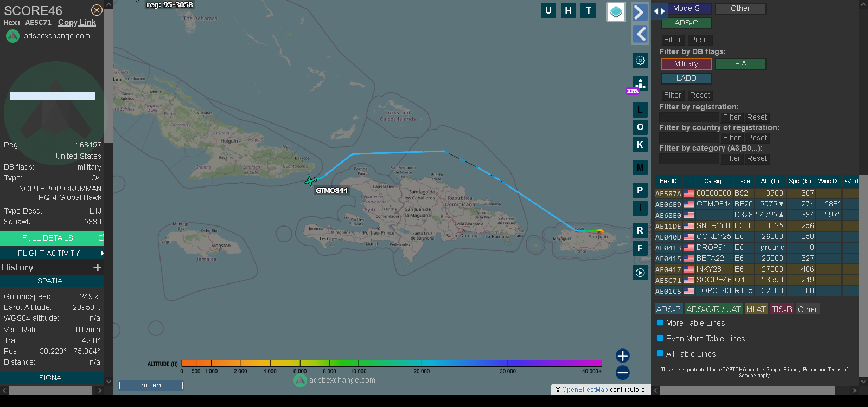Viewport: 868px width, 407px height.
Task: Toggle the F map button
Action: pos(640,248)
